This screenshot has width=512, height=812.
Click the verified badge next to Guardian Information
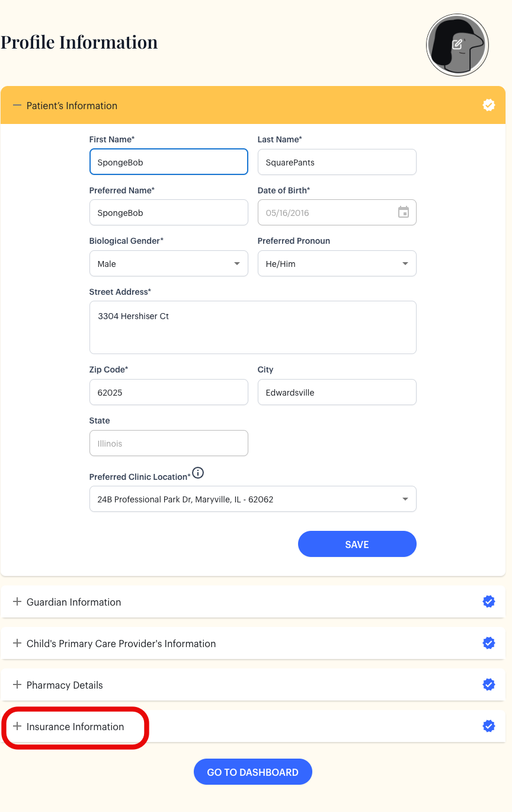[x=488, y=601]
